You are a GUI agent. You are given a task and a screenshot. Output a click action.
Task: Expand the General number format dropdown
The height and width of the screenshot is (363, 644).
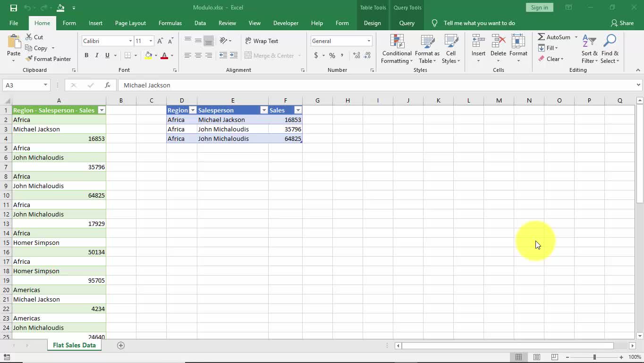(x=369, y=41)
